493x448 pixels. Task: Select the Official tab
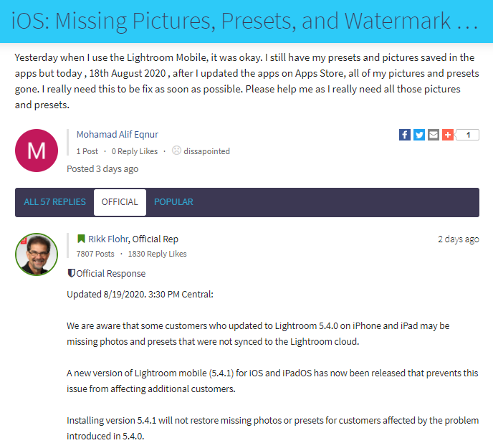coord(120,202)
